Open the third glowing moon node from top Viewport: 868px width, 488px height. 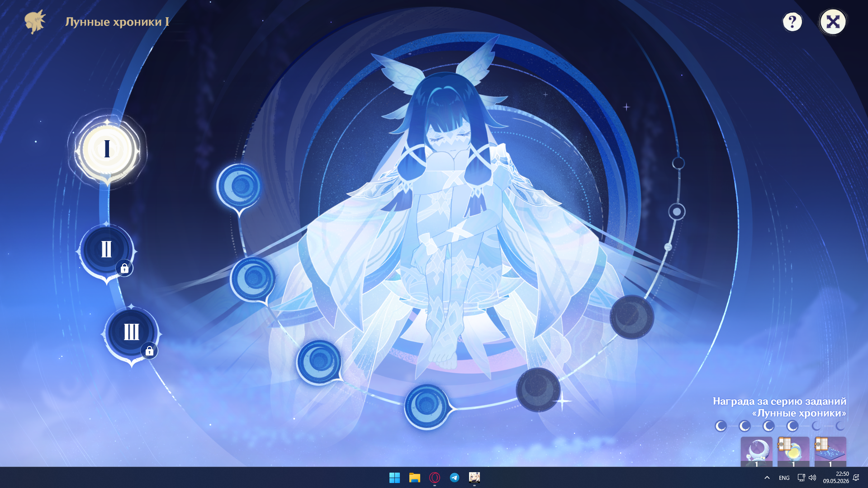(x=319, y=362)
